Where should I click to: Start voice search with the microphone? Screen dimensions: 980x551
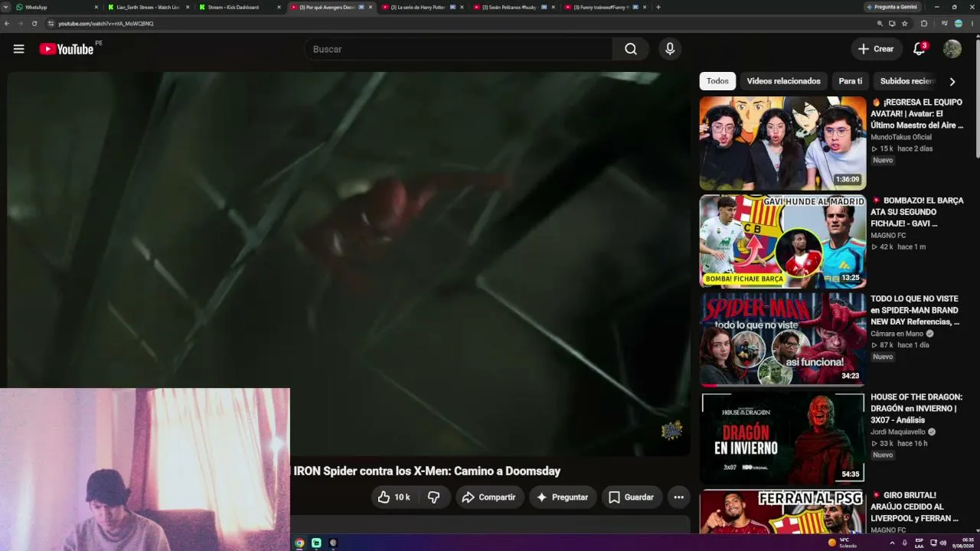tap(670, 49)
